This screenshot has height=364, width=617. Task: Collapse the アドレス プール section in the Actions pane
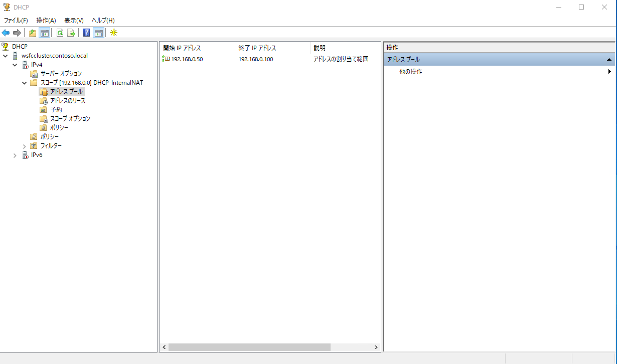(609, 60)
